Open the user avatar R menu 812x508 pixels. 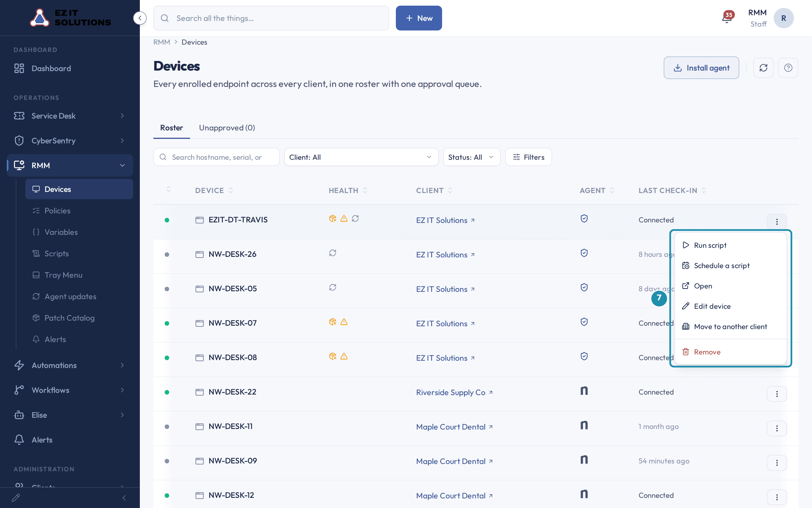tap(784, 18)
